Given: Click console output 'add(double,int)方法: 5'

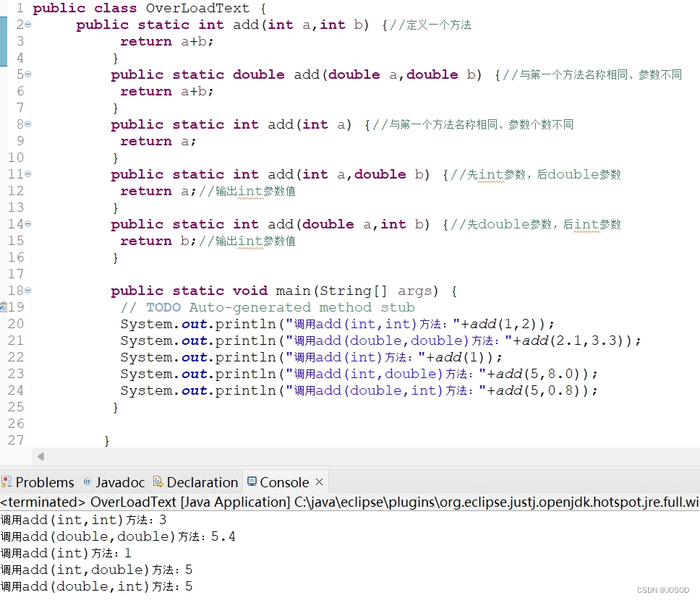Looking at the screenshot, I should tap(97, 586).
